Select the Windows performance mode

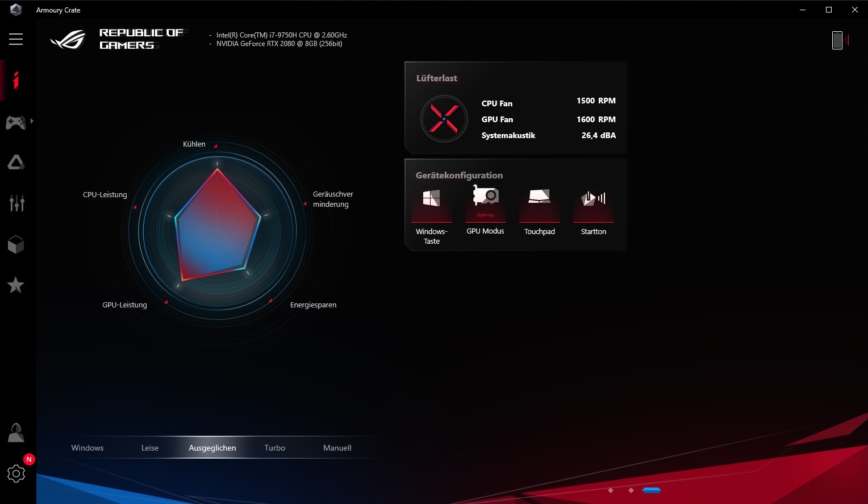click(87, 448)
